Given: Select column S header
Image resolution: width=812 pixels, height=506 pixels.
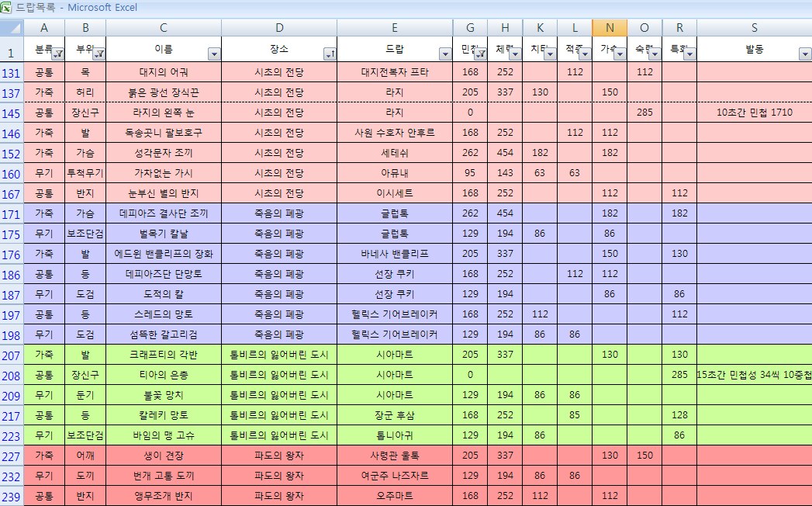Looking at the screenshot, I should click(754, 28).
